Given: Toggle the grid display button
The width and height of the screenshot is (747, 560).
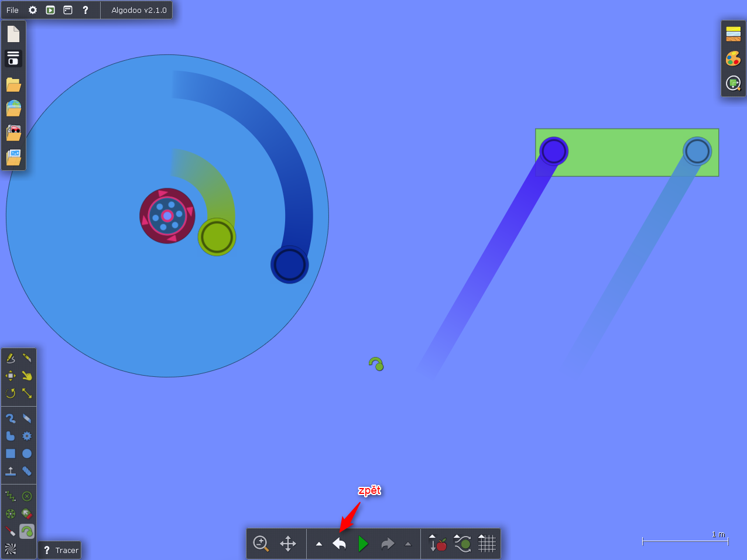Looking at the screenshot, I should 487,544.
